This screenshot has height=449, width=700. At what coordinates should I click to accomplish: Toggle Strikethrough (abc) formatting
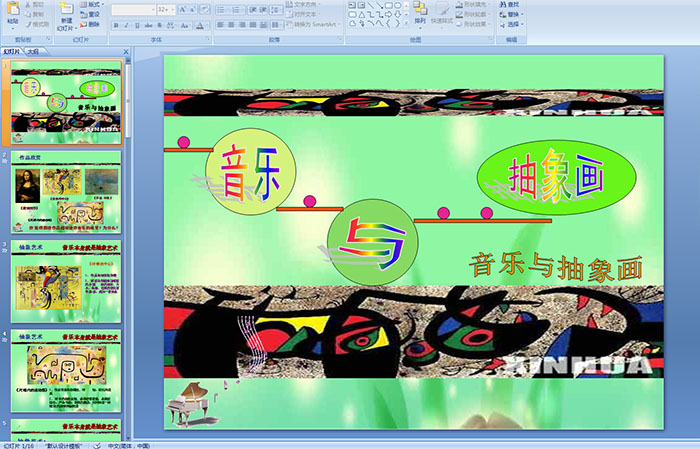(x=148, y=25)
